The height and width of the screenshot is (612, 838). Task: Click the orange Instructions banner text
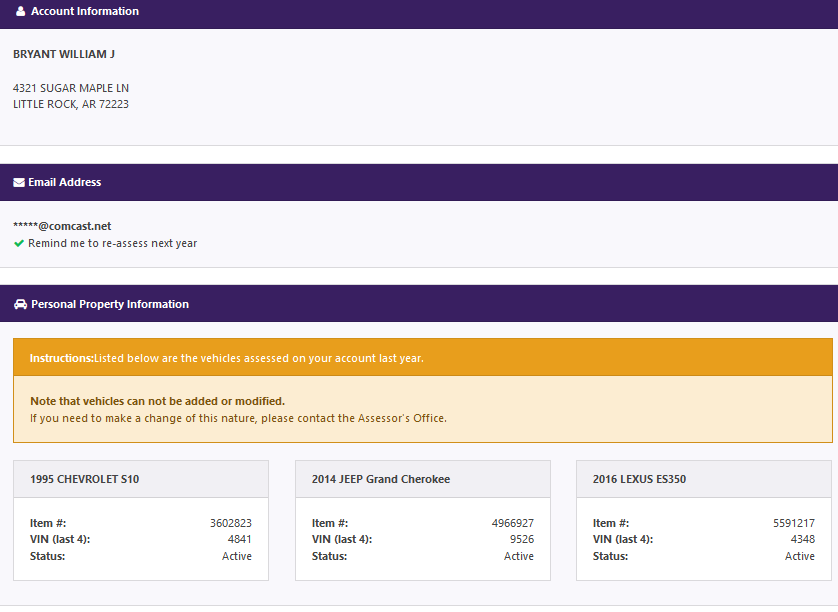click(x=227, y=358)
